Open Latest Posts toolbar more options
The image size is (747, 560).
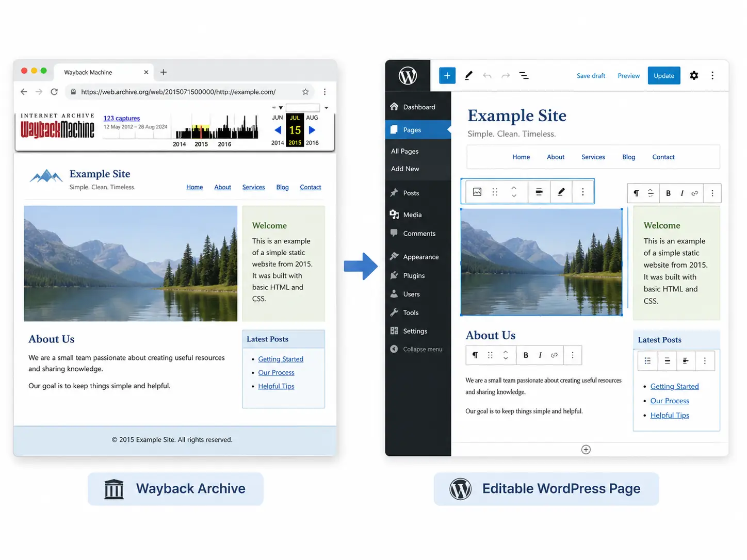coord(705,361)
